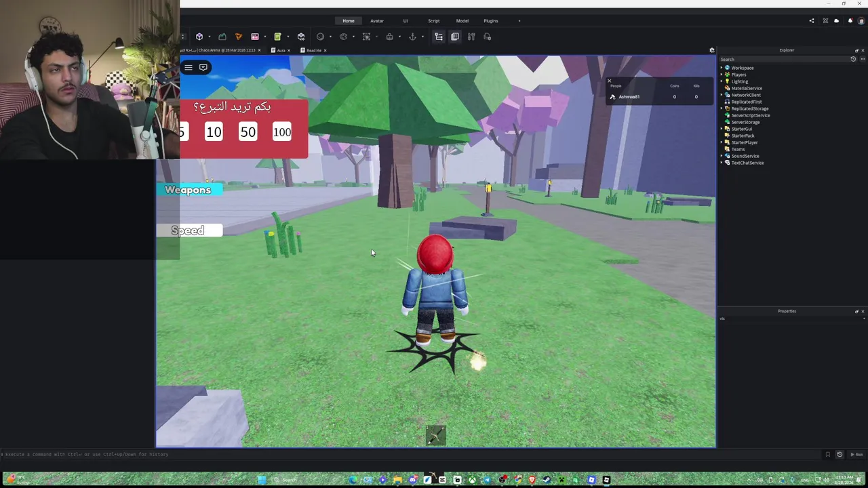Click the Explorer filter history icon
Image resolution: width=868 pixels, height=488 pixels.
[853, 59]
